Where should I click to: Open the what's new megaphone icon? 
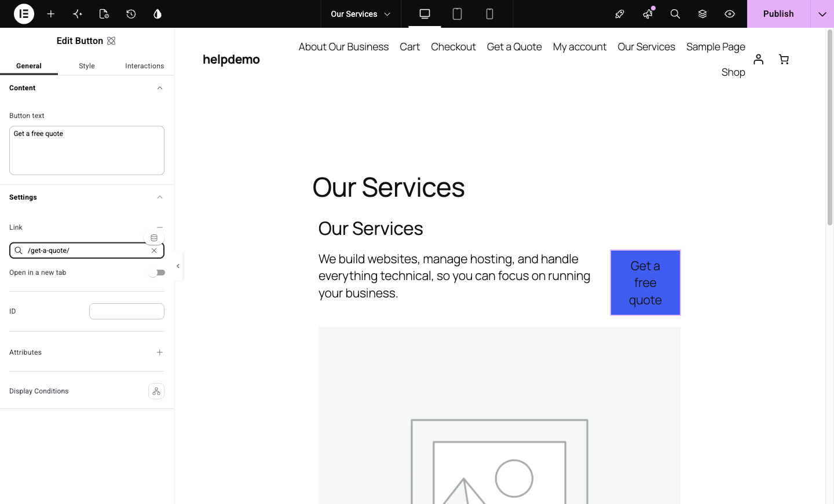click(648, 14)
